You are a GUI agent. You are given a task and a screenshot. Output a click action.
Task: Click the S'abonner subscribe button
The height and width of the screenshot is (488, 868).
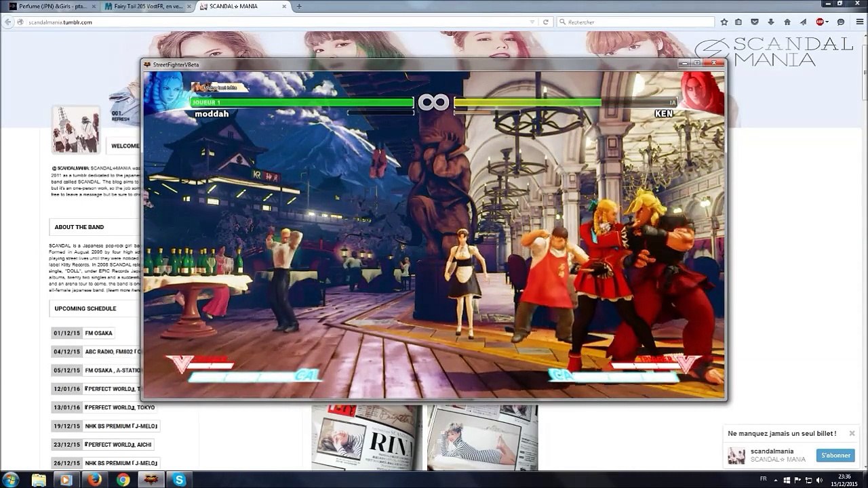pyautogui.click(x=835, y=455)
